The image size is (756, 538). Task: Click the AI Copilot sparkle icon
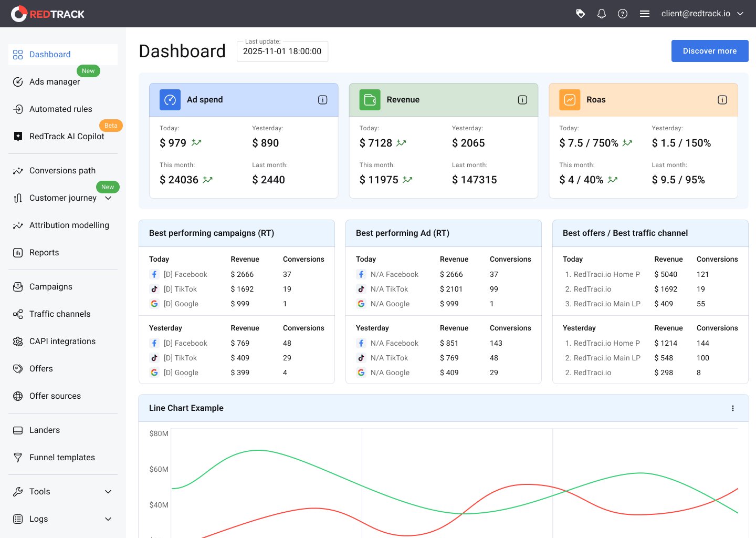(x=18, y=137)
